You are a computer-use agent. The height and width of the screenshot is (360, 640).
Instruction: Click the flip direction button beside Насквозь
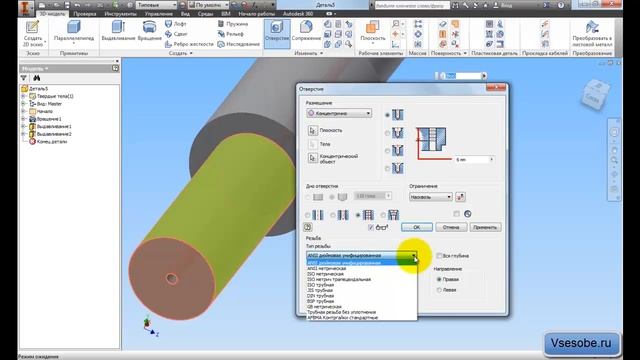click(x=460, y=197)
